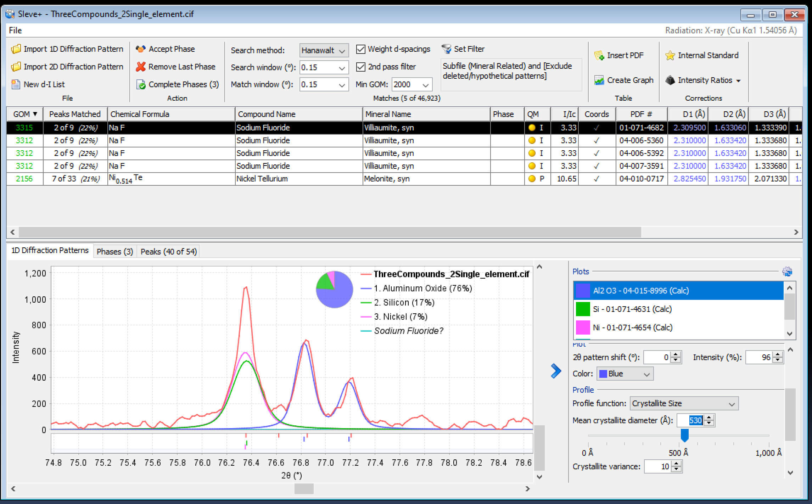Expand the Profile function Crystallite Size dropdown
Image resolution: width=812 pixels, height=504 pixels.
684,403
